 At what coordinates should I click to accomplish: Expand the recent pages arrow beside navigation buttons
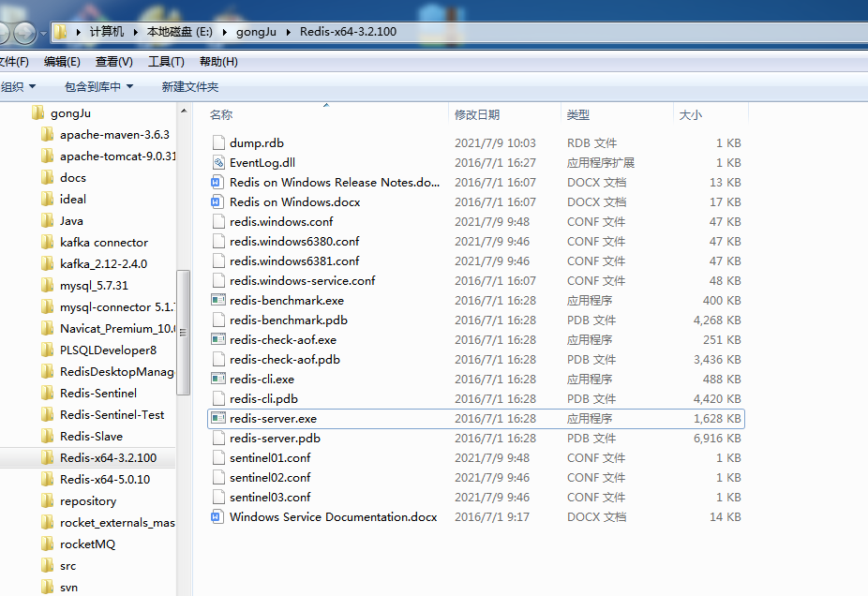pos(43,33)
